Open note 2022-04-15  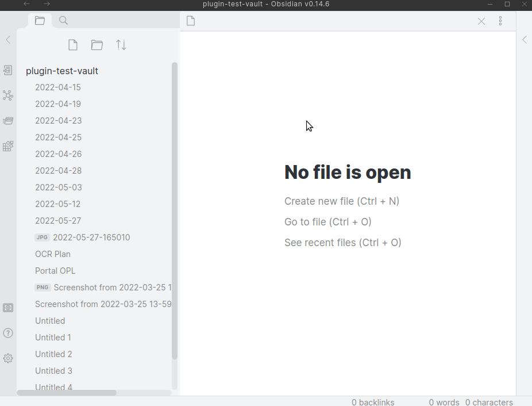(x=57, y=87)
